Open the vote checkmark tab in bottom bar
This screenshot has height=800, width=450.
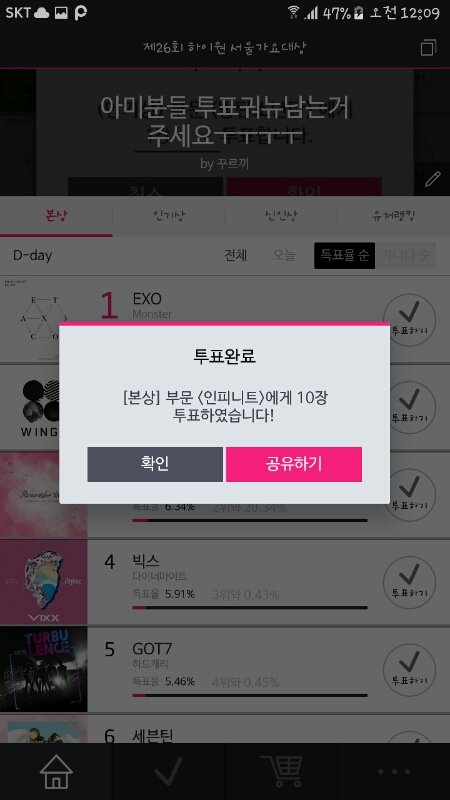point(168,771)
